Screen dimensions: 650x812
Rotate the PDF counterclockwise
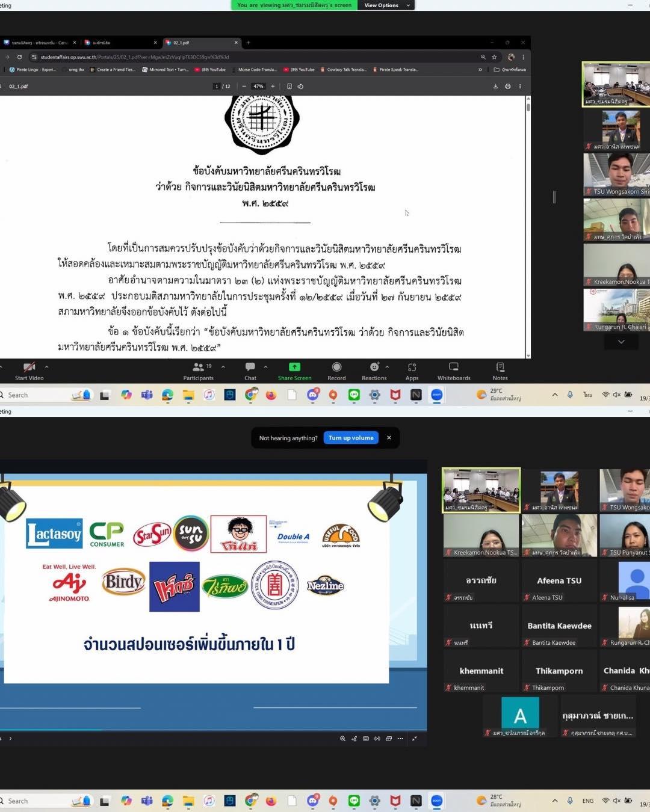click(x=300, y=87)
